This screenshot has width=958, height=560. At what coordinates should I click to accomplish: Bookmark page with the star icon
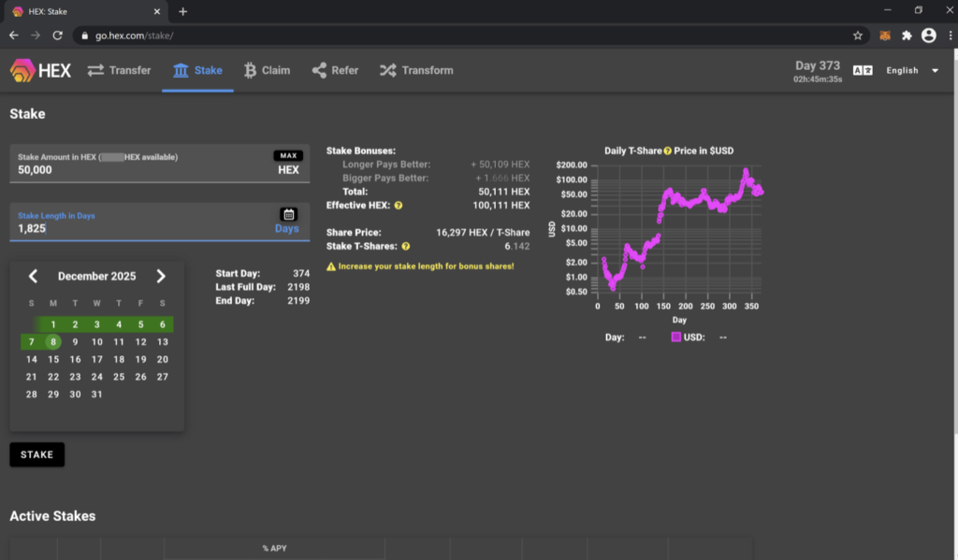(858, 36)
